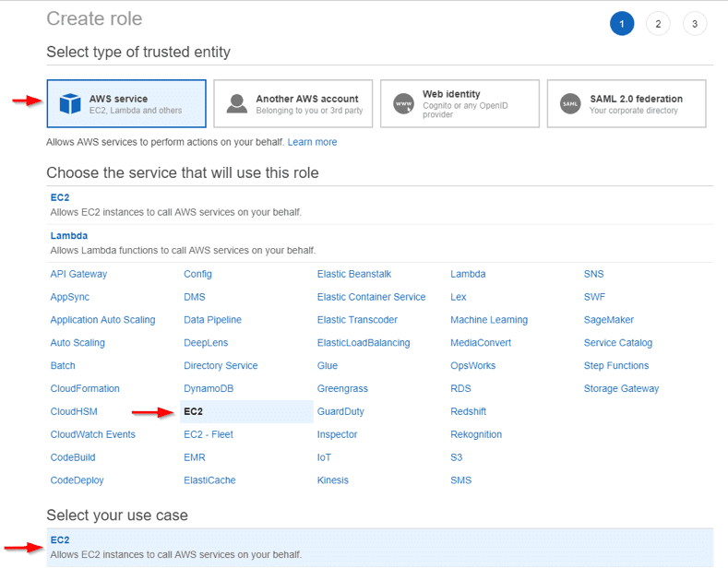Select the Another AWS account card
Viewport: 728px width, 568px height.
pyautogui.click(x=293, y=103)
